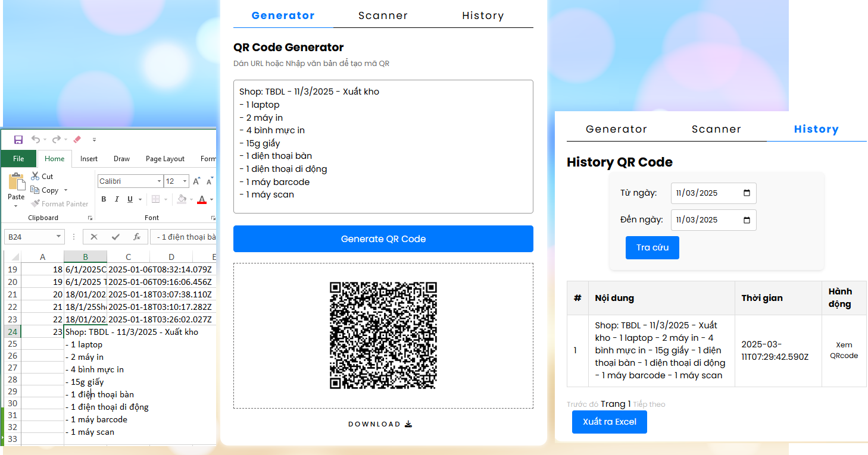Select row header 27 in Excel
Viewport: 868px width, 455px height.
(x=13, y=368)
